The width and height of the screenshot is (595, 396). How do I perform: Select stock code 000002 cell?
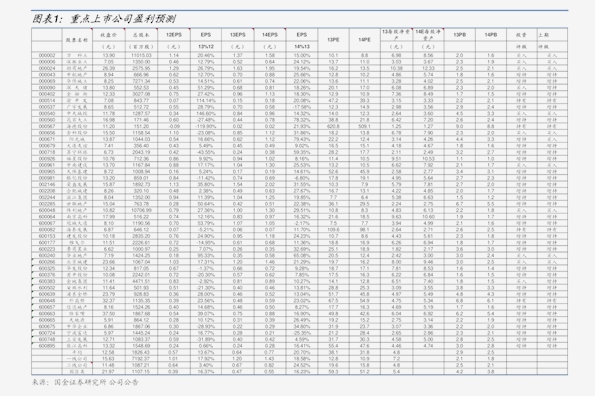tap(47, 55)
